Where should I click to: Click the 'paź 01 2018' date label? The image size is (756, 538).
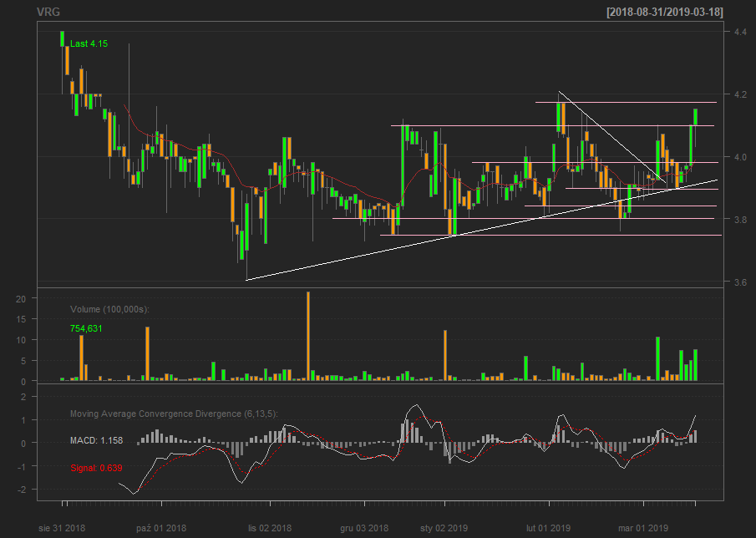(x=161, y=528)
